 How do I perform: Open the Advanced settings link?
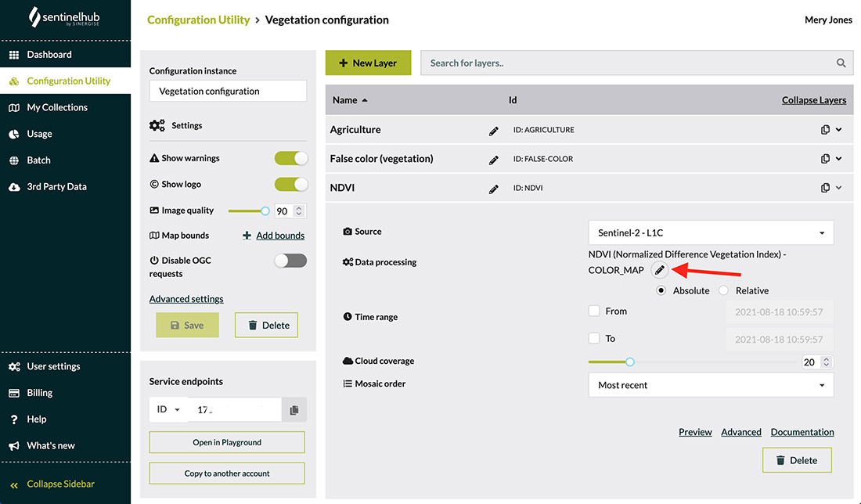[x=186, y=299]
